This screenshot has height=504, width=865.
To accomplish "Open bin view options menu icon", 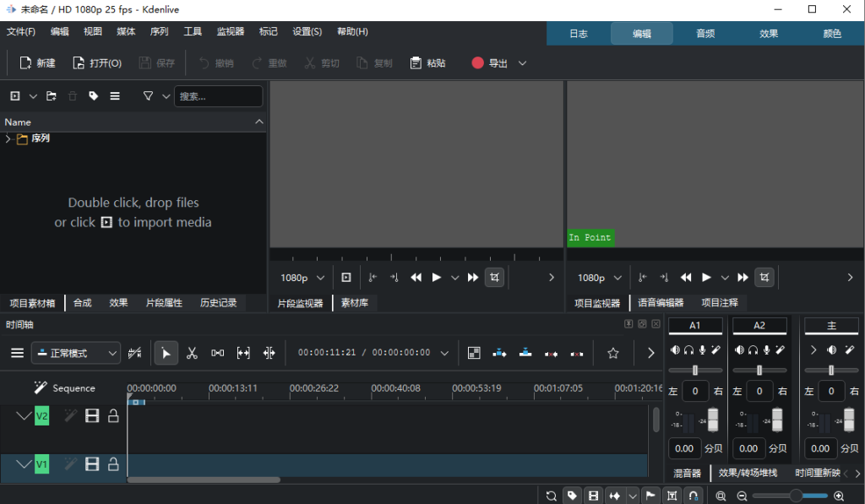I will [115, 96].
